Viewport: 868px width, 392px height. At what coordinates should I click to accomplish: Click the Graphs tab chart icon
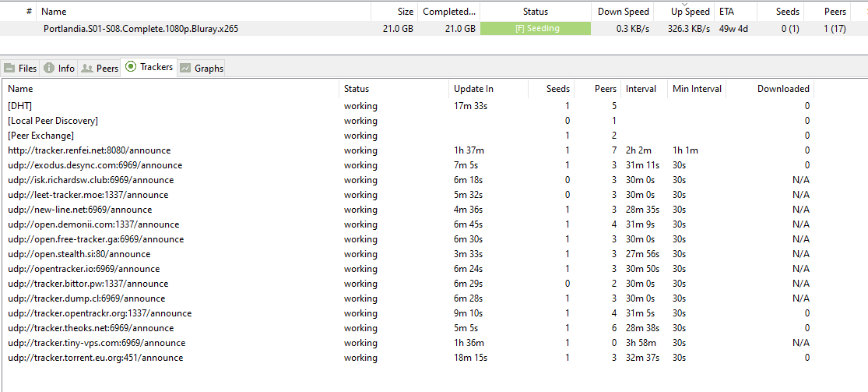pyautogui.click(x=185, y=69)
